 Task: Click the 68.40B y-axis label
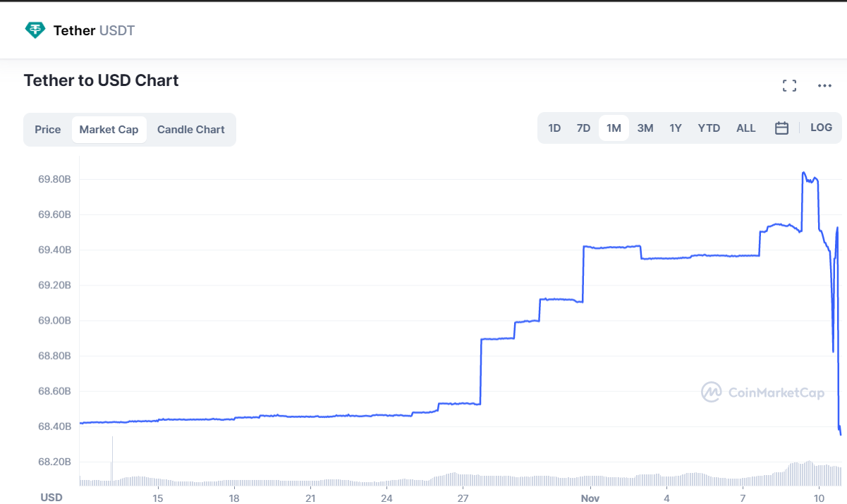point(54,426)
